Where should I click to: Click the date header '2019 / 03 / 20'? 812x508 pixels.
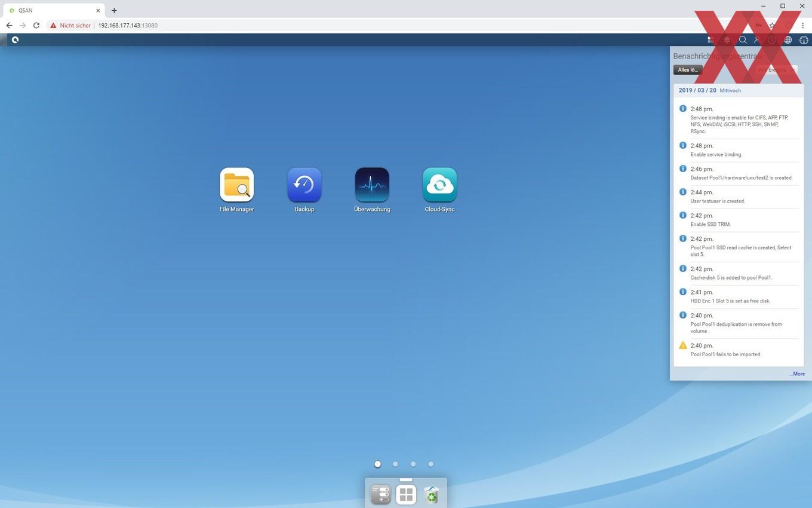coord(697,90)
